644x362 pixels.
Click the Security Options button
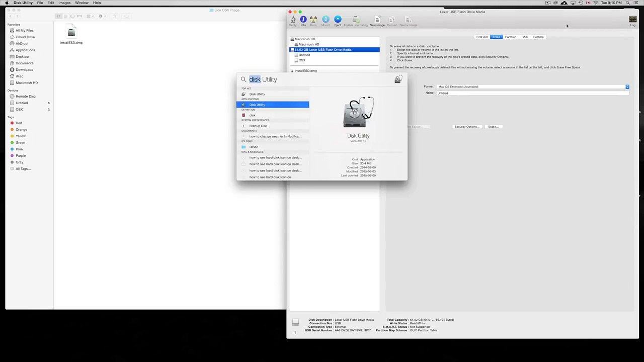(x=467, y=127)
